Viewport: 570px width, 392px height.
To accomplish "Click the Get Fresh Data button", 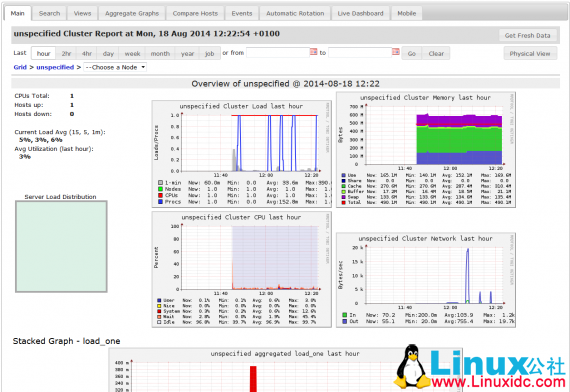I will tap(527, 35).
